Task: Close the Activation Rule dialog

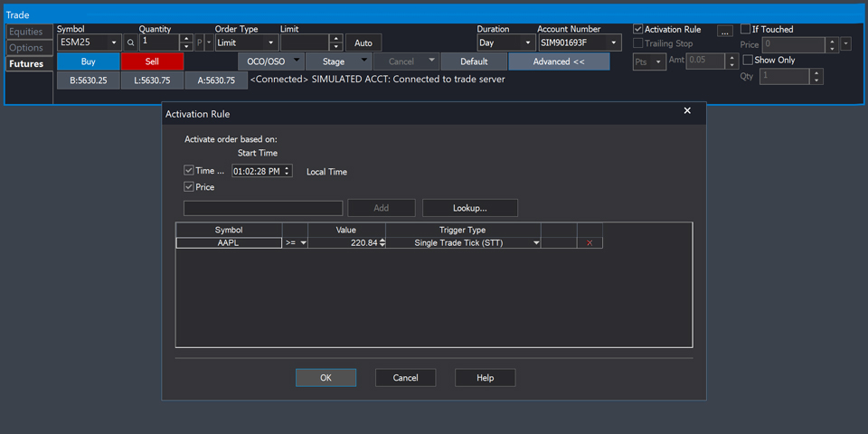Action: [x=687, y=110]
